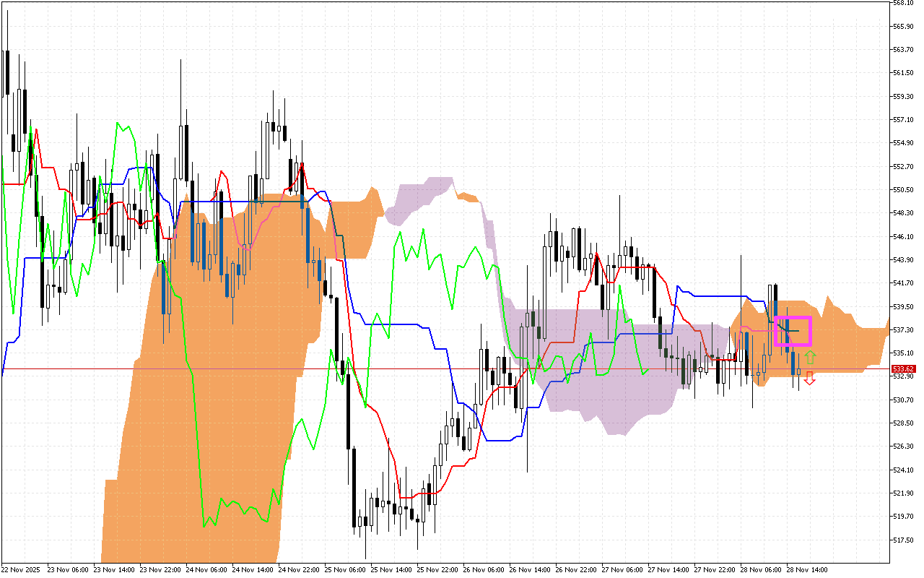Image resolution: width=924 pixels, height=578 pixels.
Task: Select the 25 Nov 14:00 time axis label
Action: pos(391,570)
